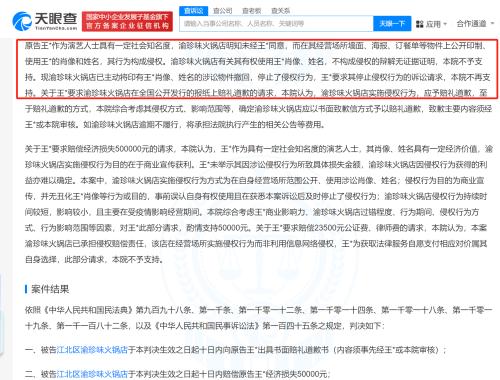Switch to the 查老板 tab

252,11
